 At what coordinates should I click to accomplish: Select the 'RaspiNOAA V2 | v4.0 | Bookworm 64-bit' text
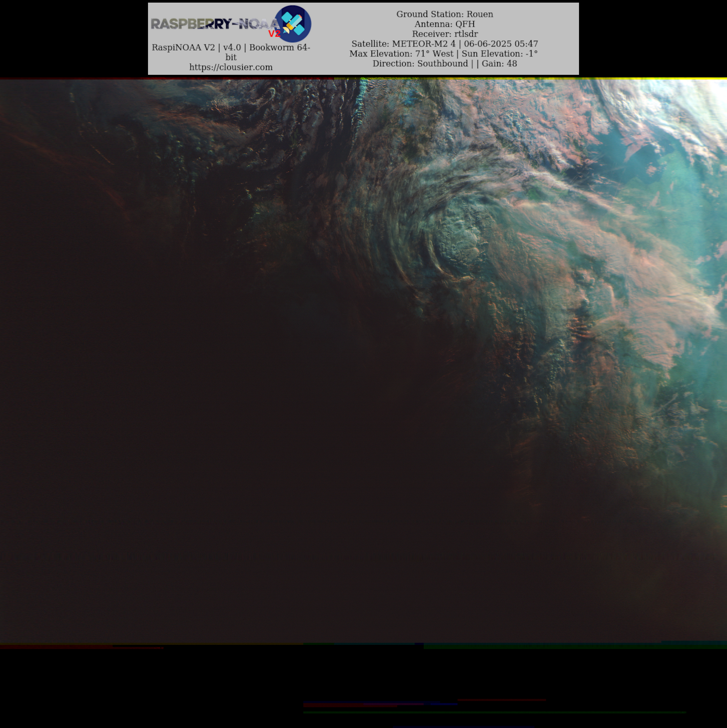click(x=231, y=52)
